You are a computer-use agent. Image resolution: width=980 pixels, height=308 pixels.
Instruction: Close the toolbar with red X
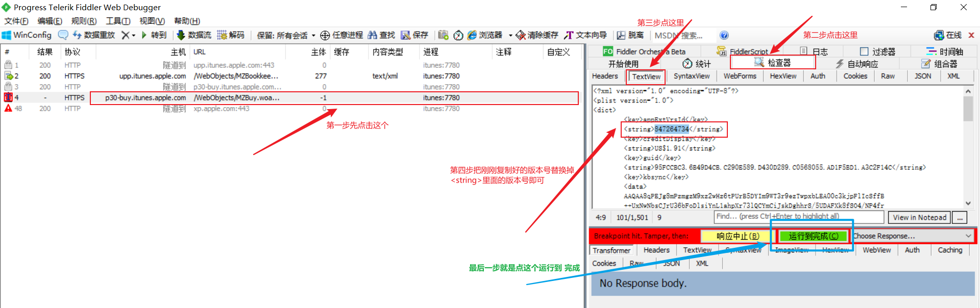[971, 35]
